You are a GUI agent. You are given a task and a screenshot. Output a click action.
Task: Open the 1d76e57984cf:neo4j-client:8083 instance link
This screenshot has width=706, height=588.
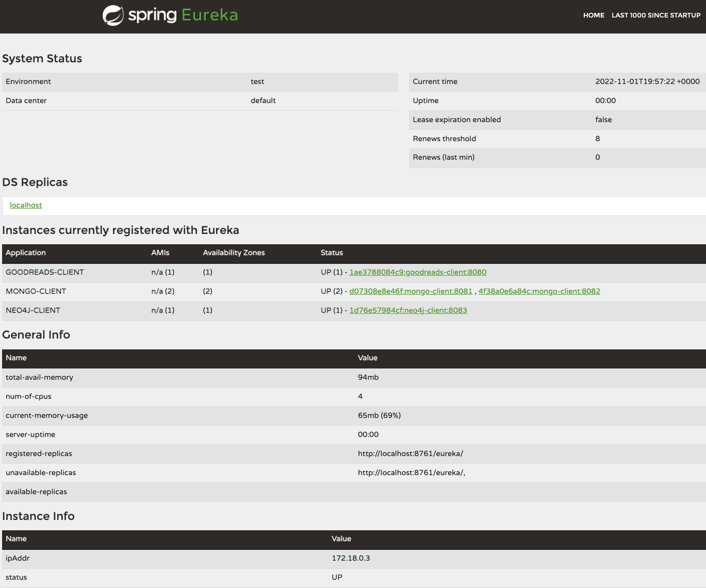408,310
